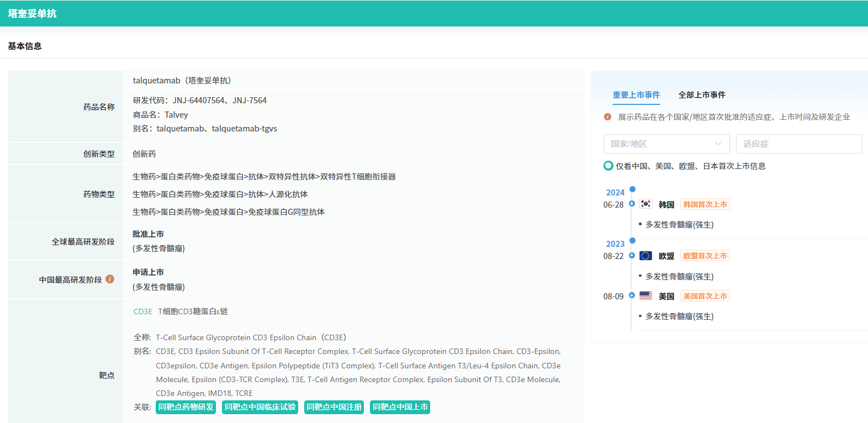This screenshot has width=868, height=423.
Task: Toggle 仅看中国、美国、欧盟、日本首次上市信息 radio option
Action: tap(608, 166)
